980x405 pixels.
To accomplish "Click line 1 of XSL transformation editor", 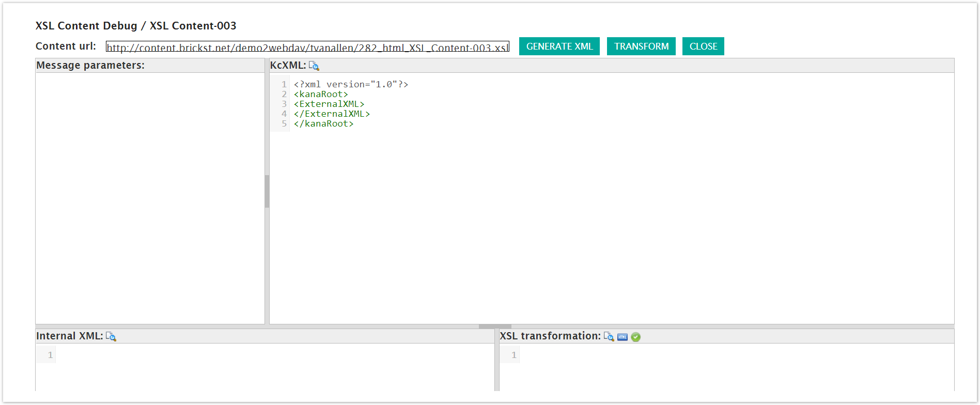I will pyautogui.click(x=737, y=355).
